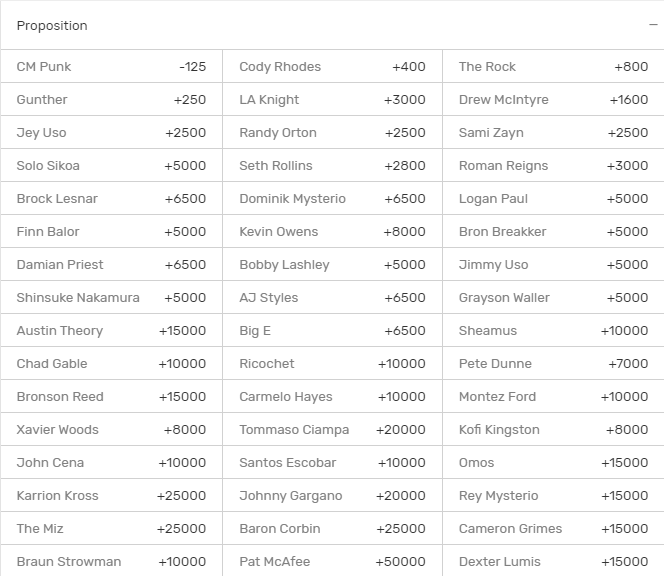Bet on Gunther at +250

111,100
